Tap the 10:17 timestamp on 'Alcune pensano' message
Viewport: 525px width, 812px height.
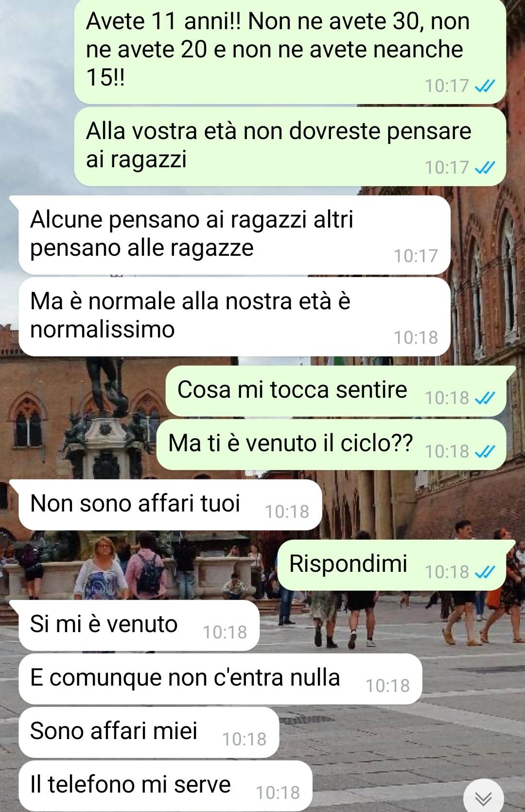(416, 256)
